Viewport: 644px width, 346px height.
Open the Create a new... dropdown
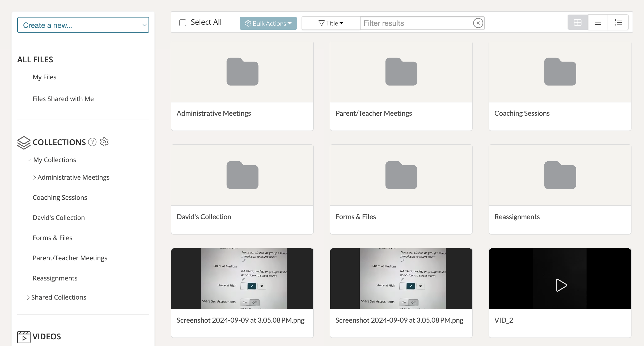tap(83, 25)
